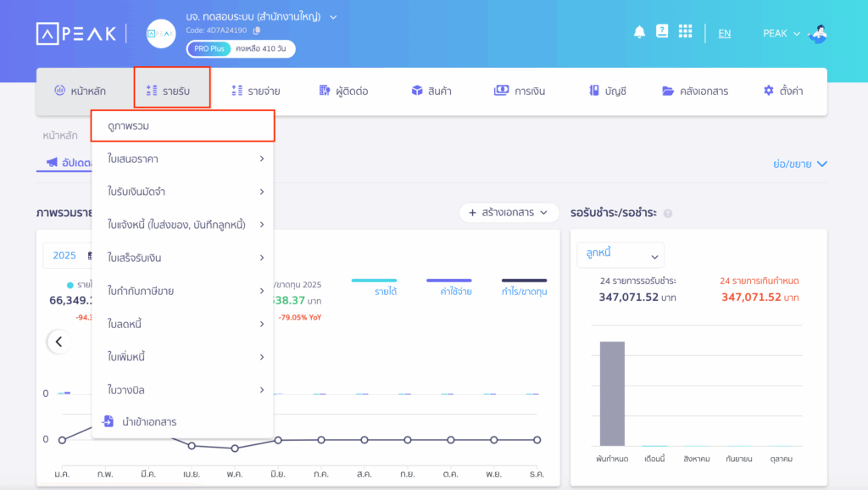Switch language using the EN link
The width and height of the screenshot is (868, 490).
[x=725, y=34]
